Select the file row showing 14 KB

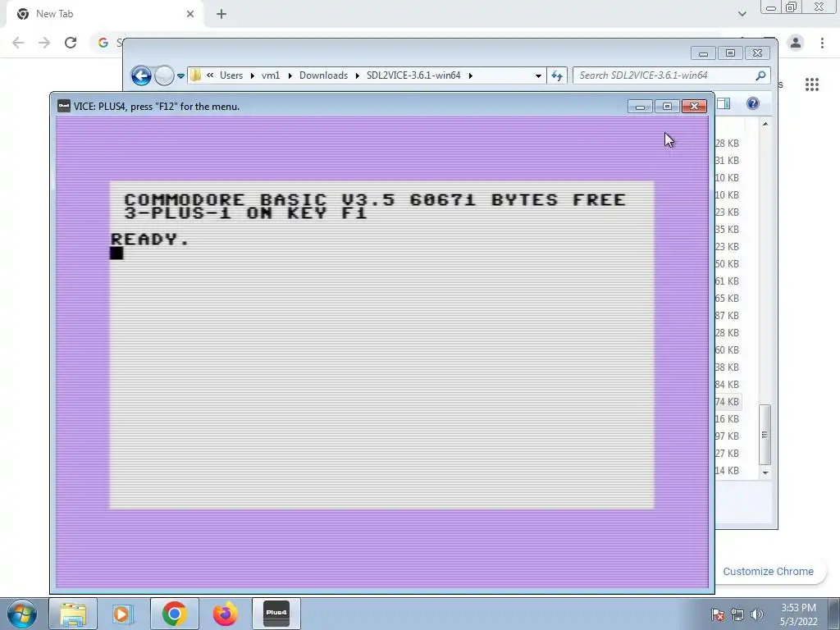click(x=728, y=470)
